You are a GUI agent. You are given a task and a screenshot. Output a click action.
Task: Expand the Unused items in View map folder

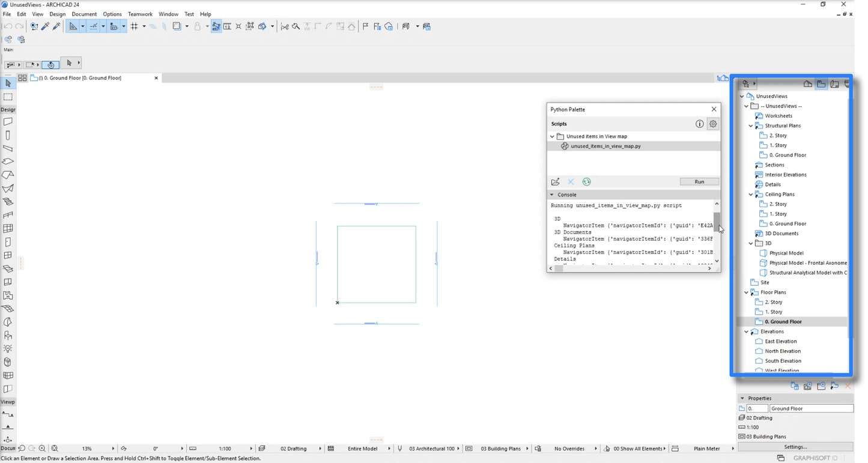[x=552, y=136]
